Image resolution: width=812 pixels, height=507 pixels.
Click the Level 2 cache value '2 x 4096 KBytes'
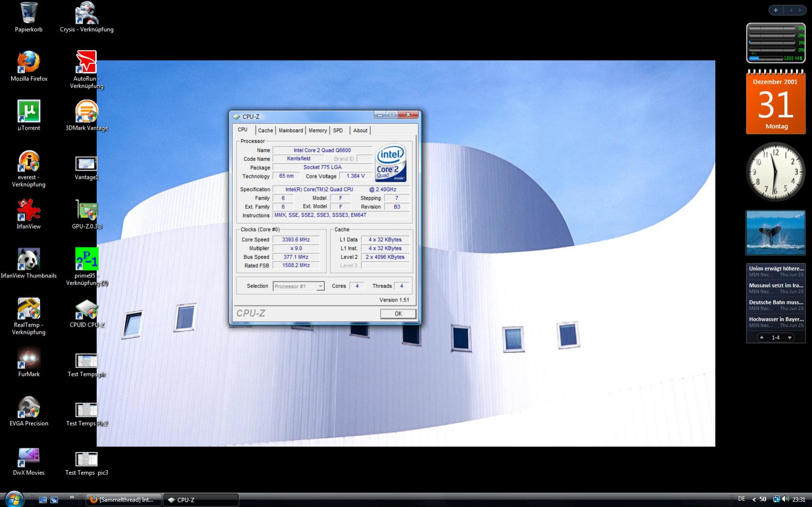point(385,257)
